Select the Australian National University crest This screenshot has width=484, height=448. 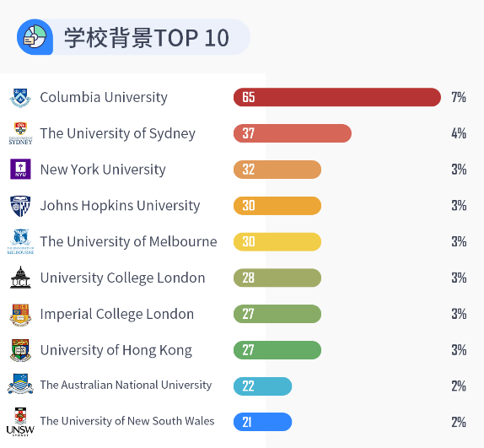point(20,384)
